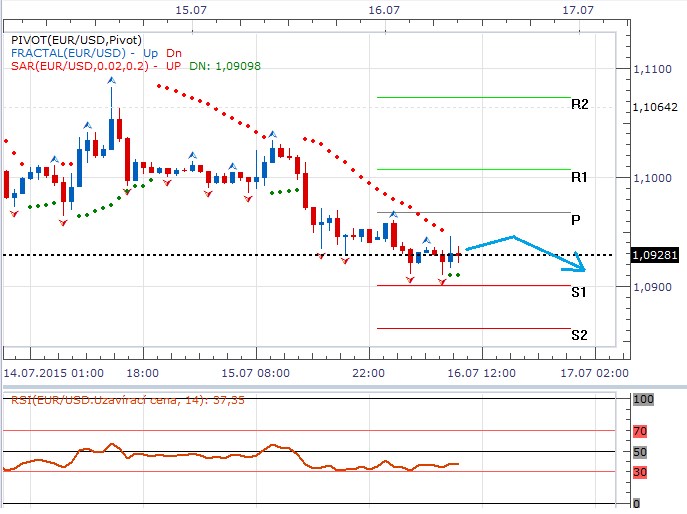The height and width of the screenshot is (514, 687).
Task: Click the 1,1100 price axis label
Action: pos(653,69)
